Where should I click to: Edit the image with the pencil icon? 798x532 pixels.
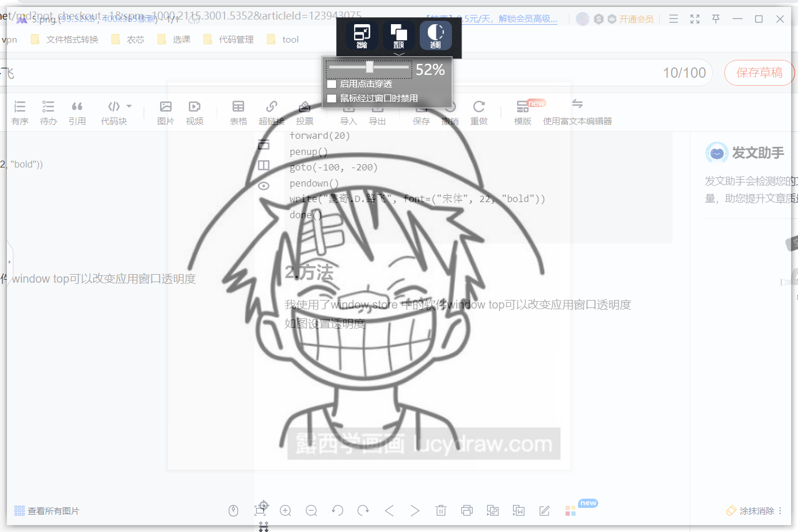click(545, 511)
